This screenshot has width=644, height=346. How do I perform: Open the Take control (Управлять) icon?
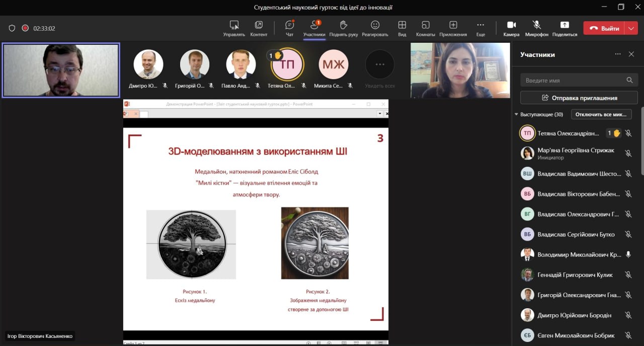point(234,25)
